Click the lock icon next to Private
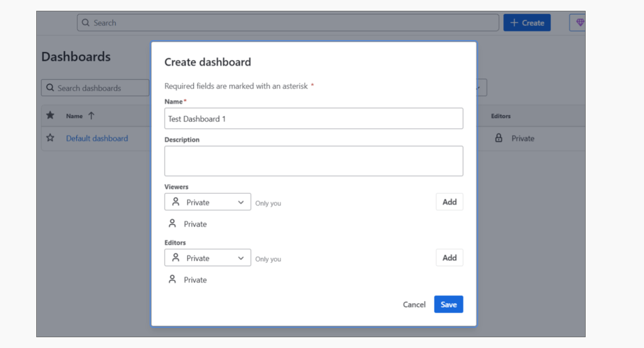Screen dimensions: 644x348 click(x=499, y=138)
